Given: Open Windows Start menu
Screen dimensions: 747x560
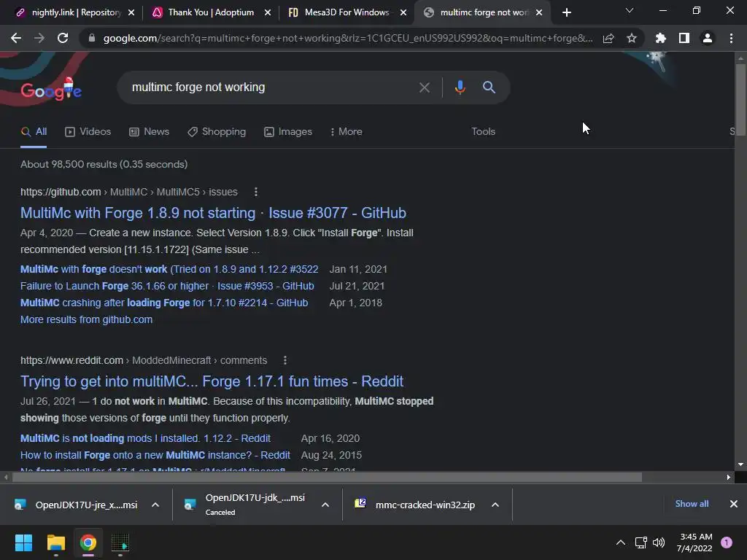Looking at the screenshot, I should [x=23, y=542].
